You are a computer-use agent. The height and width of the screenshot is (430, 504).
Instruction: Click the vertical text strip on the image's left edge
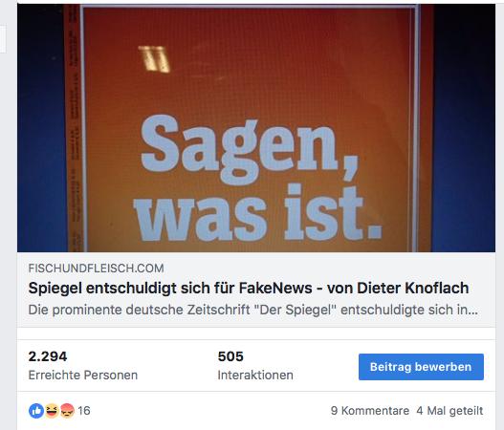click(x=74, y=128)
